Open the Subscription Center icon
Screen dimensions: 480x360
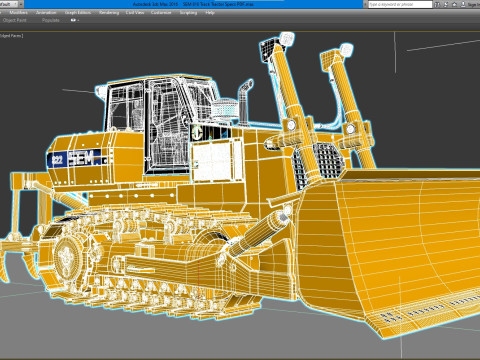pyautogui.click(x=446, y=4)
